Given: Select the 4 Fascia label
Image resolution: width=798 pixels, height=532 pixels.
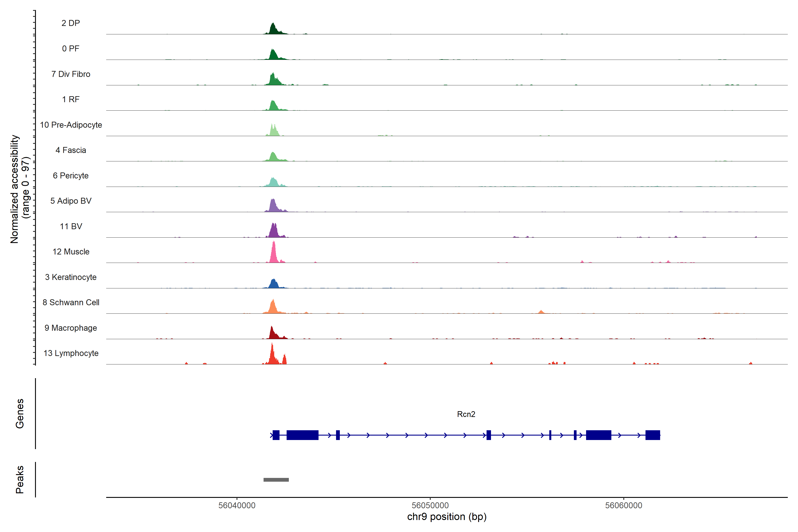Looking at the screenshot, I should click(70, 150).
